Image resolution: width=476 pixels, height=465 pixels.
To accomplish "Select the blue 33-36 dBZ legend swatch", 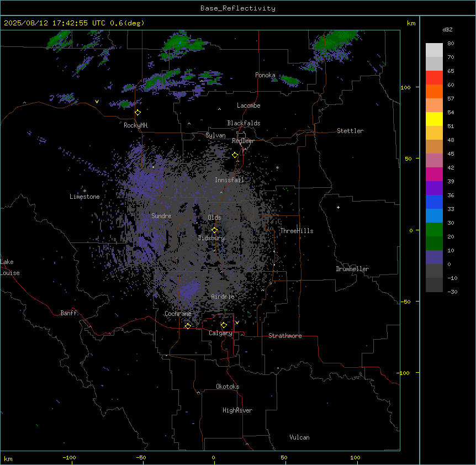I will (434, 202).
